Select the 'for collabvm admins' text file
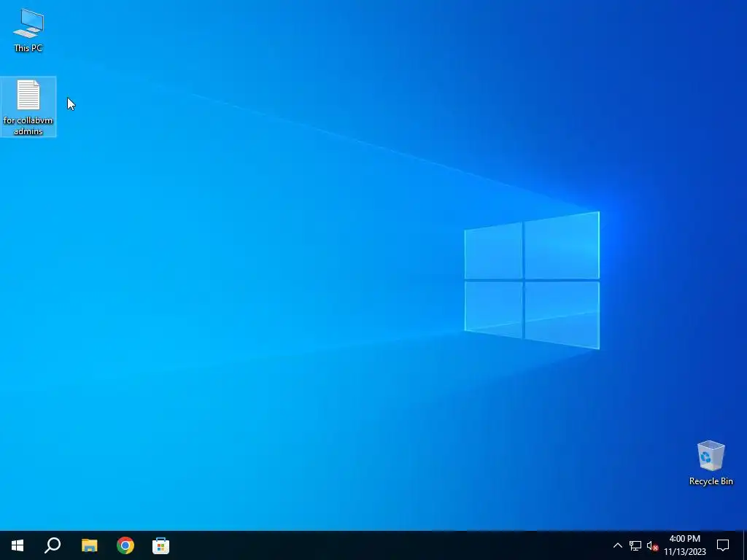This screenshot has height=560, width=747. (28, 107)
